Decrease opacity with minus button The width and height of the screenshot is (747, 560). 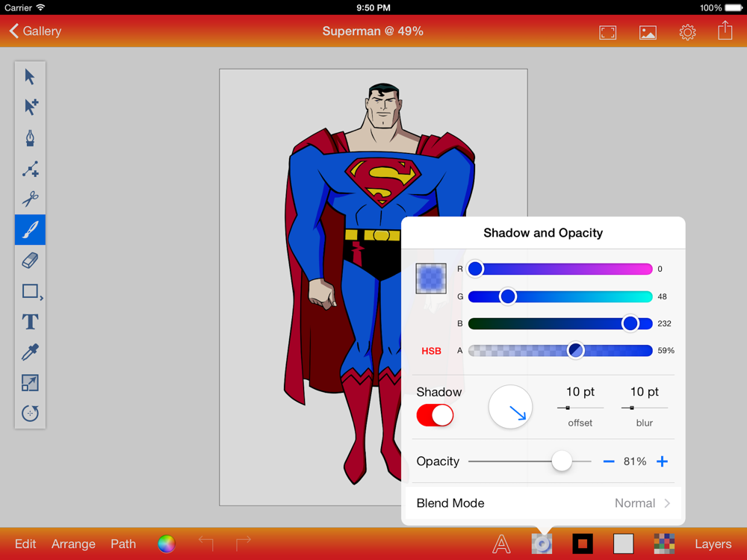coord(608,461)
